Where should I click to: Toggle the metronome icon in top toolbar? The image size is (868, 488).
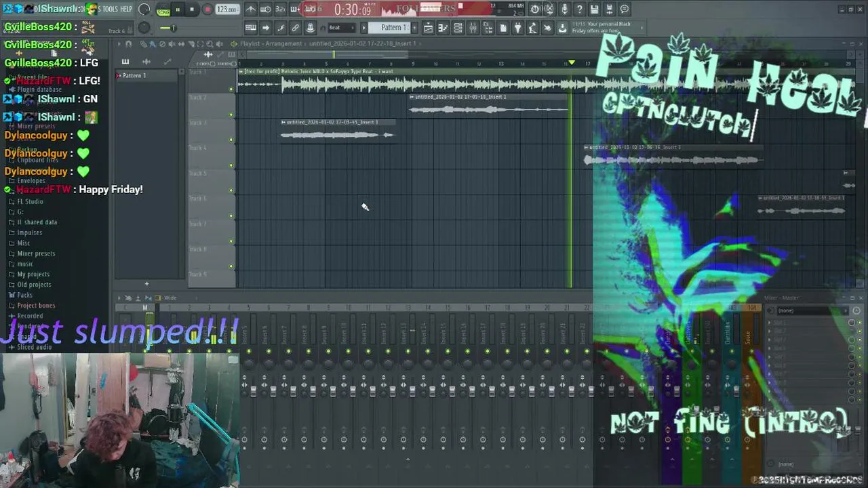pyautogui.click(x=251, y=9)
